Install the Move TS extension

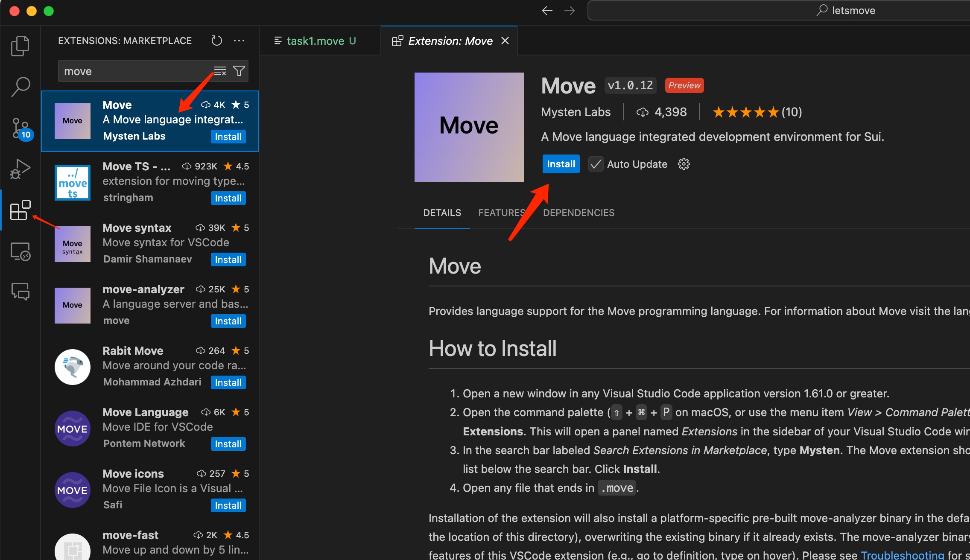228,198
